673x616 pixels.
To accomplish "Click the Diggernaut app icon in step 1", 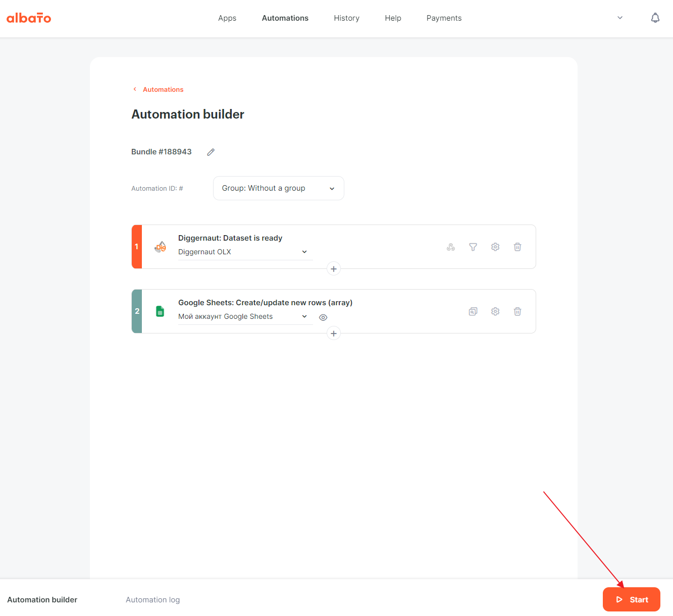I will point(160,247).
